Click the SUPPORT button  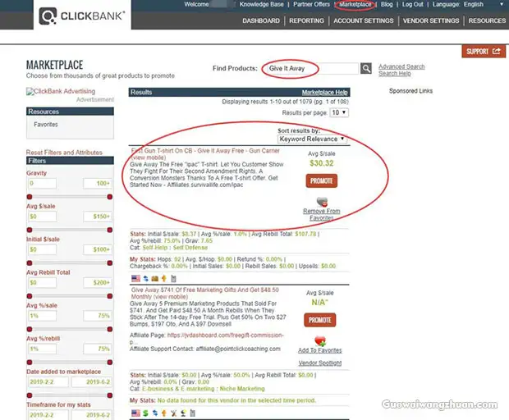(484, 51)
